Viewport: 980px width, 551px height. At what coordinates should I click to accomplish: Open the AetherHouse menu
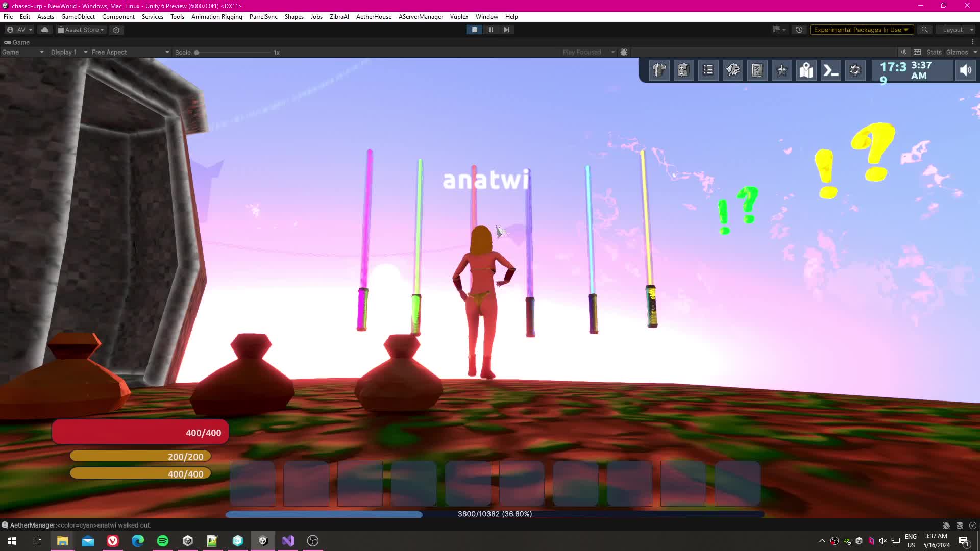(x=374, y=17)
